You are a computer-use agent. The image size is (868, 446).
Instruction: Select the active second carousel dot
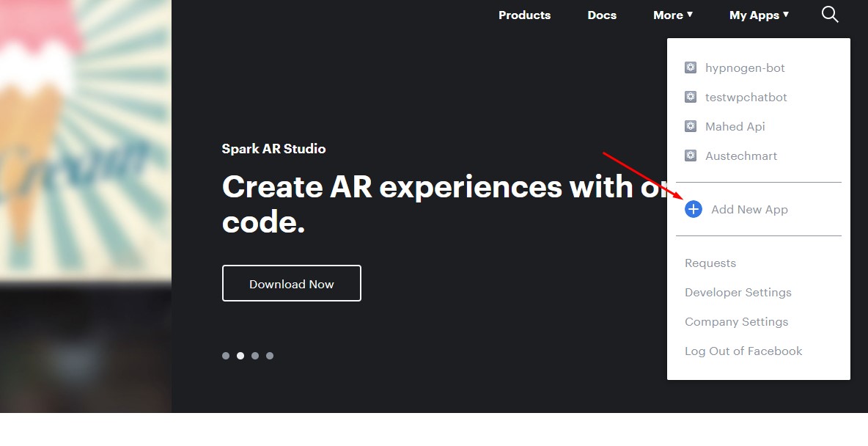(240, 356)
